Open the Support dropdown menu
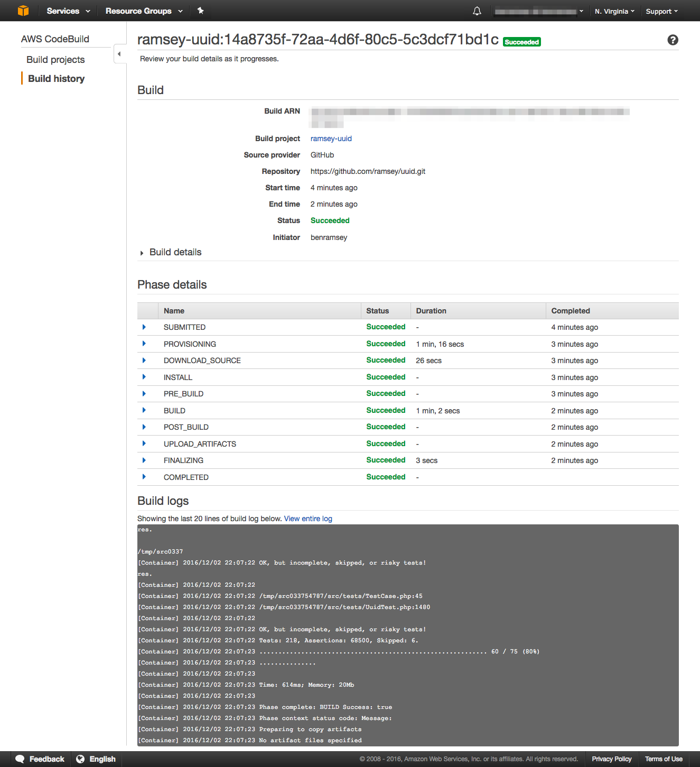This screenshot has width=700, height=767. coord(661,11)
